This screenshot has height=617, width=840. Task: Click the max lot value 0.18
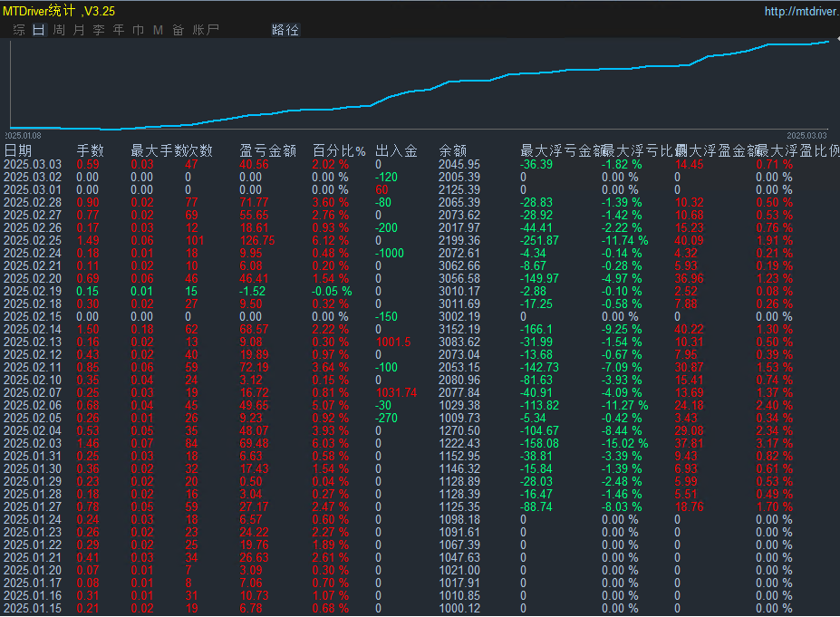(142, 330)
